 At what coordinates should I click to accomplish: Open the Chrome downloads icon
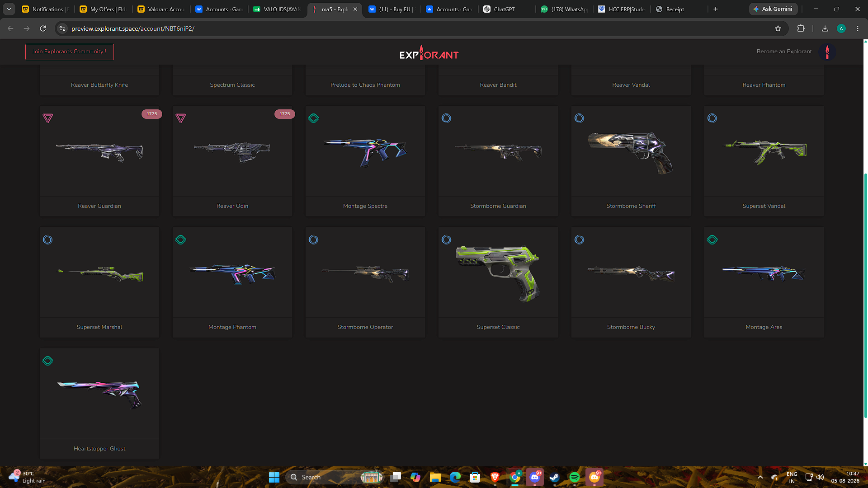tap(825, 28)
